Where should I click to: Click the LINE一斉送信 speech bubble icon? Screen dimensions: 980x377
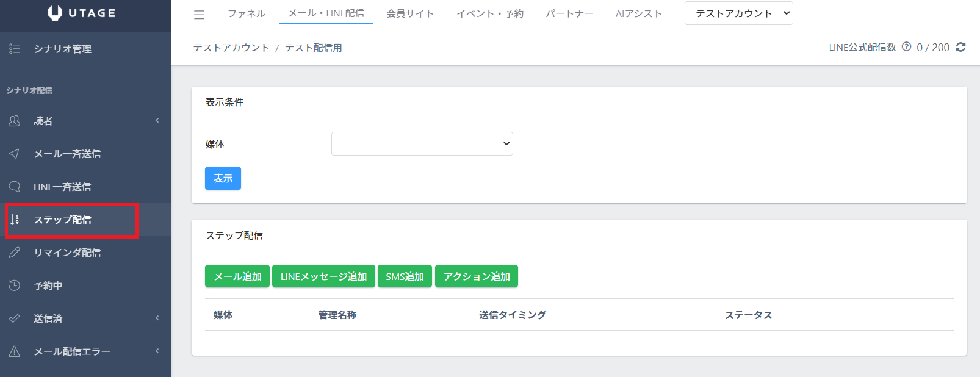15,187
